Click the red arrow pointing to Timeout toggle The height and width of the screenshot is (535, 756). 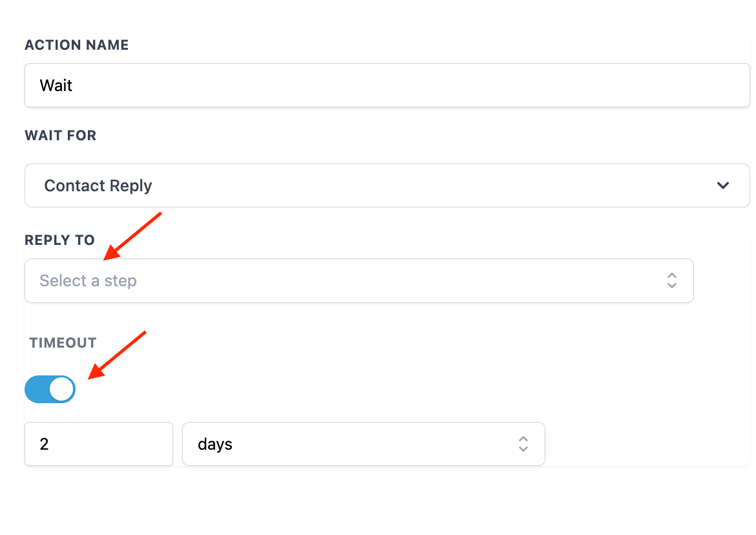point(117,355)
